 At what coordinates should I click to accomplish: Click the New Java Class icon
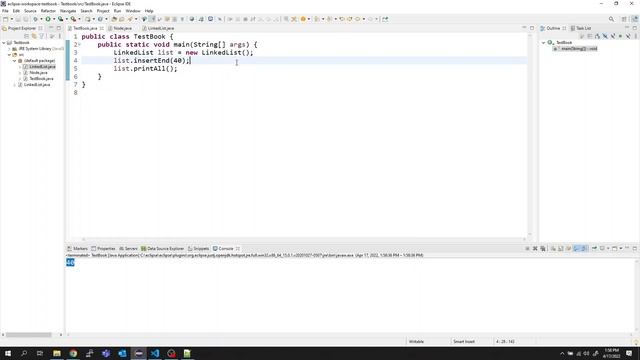(100, 19)
